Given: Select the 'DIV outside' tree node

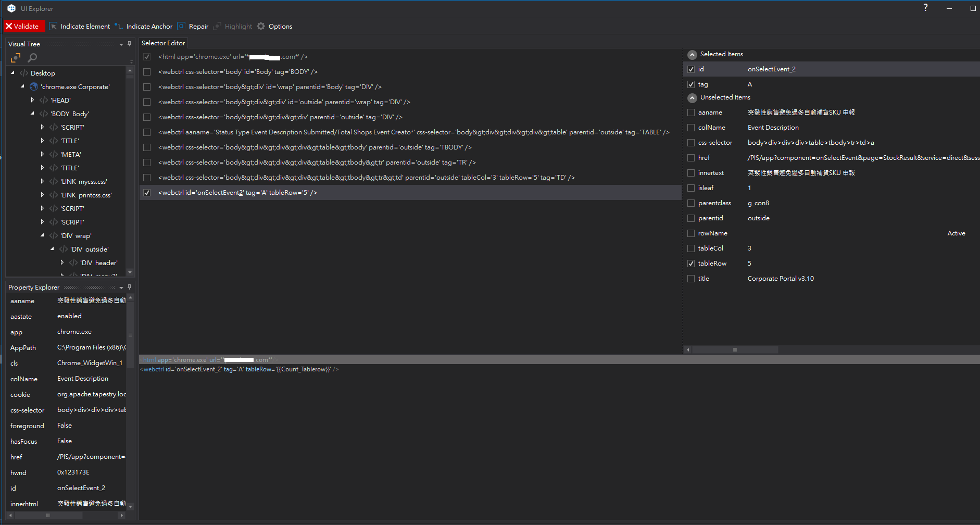Looking at the screenshot, I should pyautogui.click(x=89, y=249).
